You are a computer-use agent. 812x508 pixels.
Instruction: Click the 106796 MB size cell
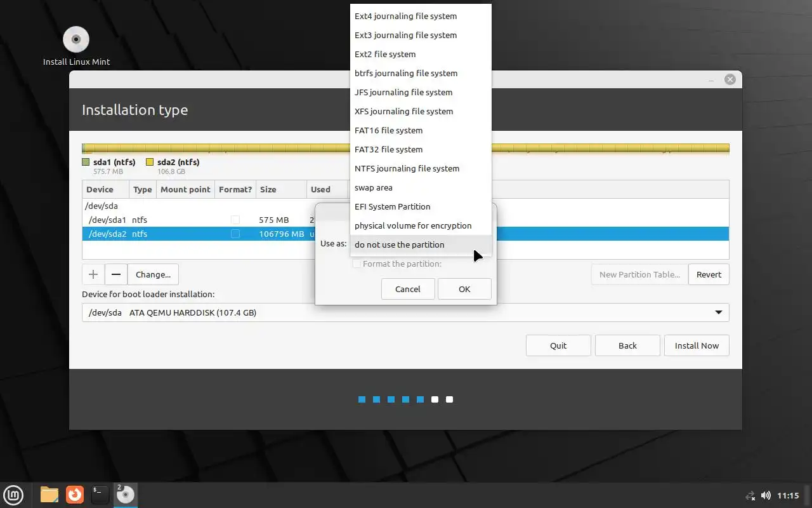point(282,234)
